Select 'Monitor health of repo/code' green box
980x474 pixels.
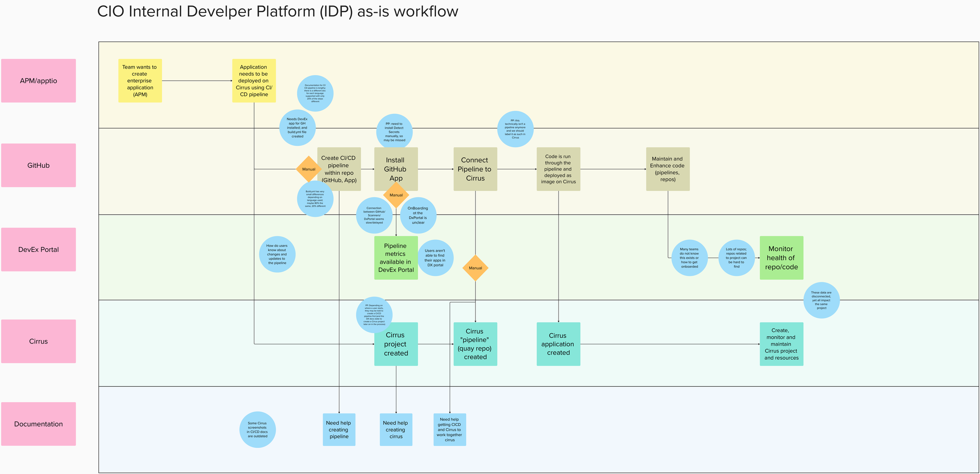point(781,258)
